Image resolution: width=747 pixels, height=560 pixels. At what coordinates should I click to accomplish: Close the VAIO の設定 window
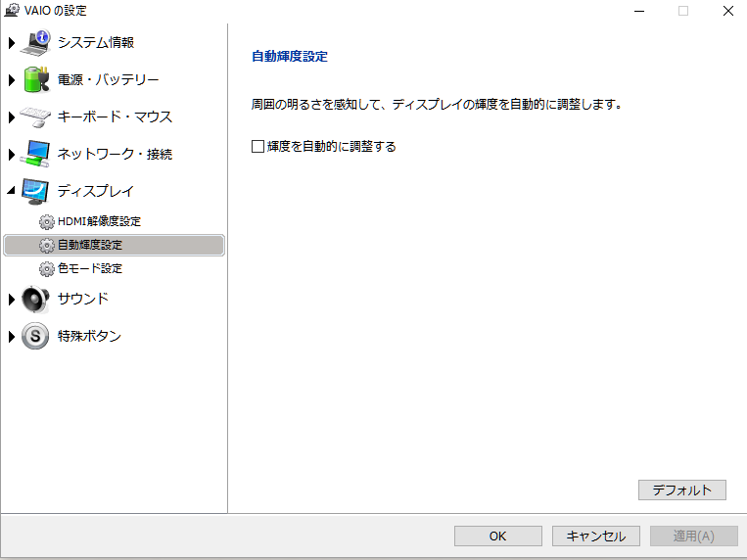(x=727, y=11)
